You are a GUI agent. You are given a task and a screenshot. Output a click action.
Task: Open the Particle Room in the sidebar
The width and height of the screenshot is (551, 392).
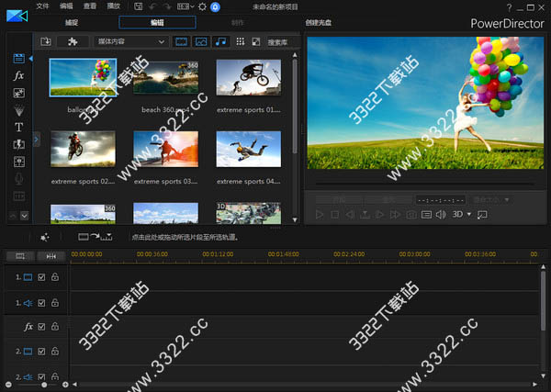point(18,110)
